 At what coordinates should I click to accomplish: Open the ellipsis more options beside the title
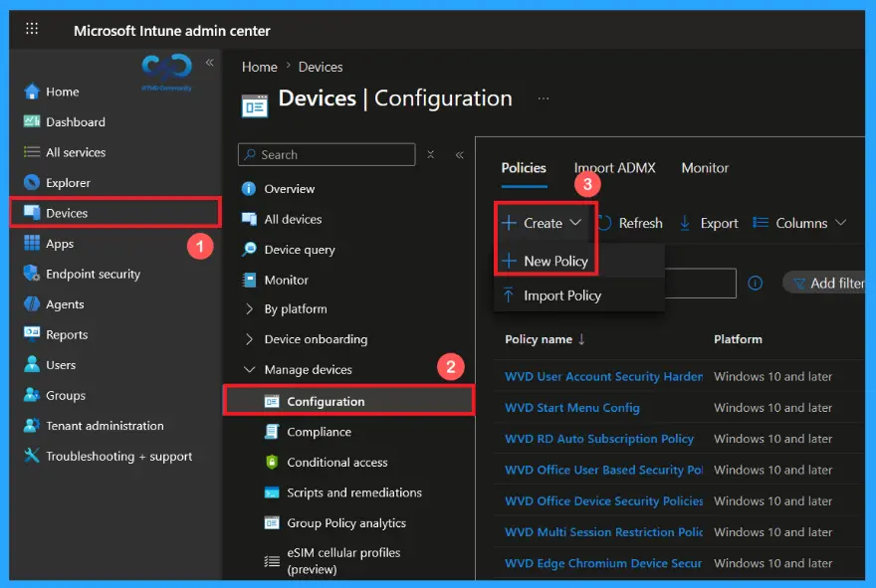pyautogui.click(x=544, y=98)
